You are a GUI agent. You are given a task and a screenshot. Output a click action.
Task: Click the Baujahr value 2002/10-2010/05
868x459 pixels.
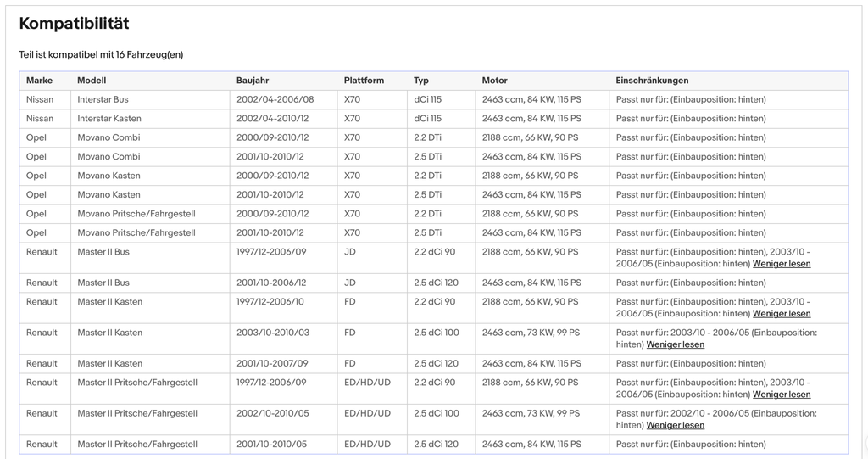[273, 413]
